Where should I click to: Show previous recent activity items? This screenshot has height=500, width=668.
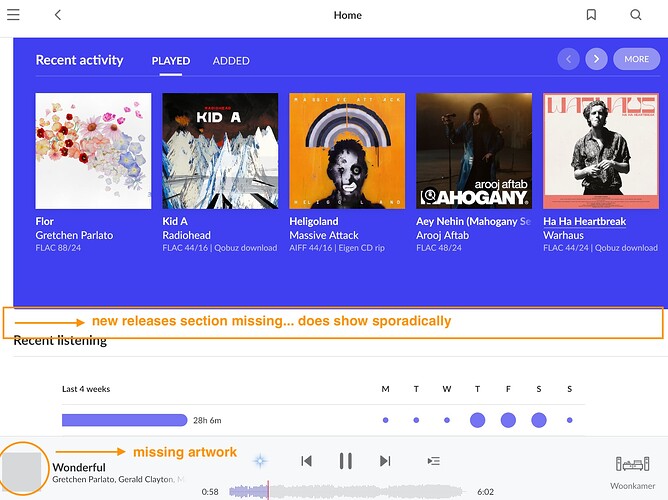point(568,59)
